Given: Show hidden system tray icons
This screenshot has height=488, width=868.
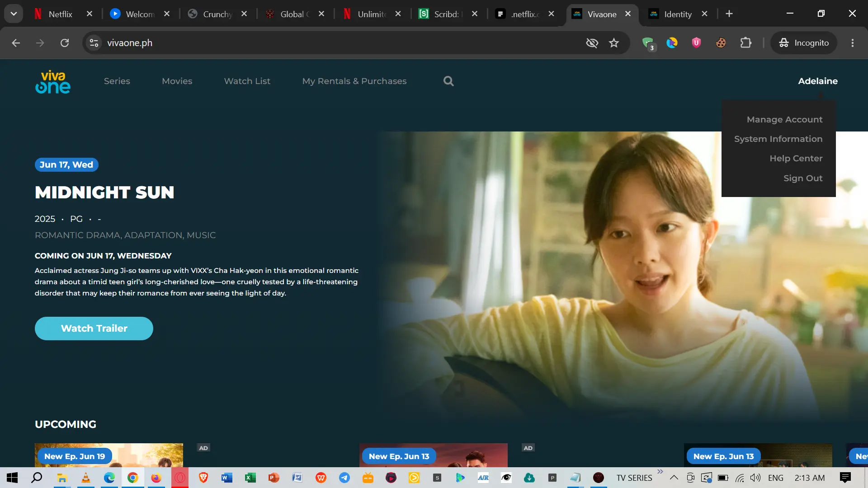Looking at the screenshot, I should pos(674,478).
